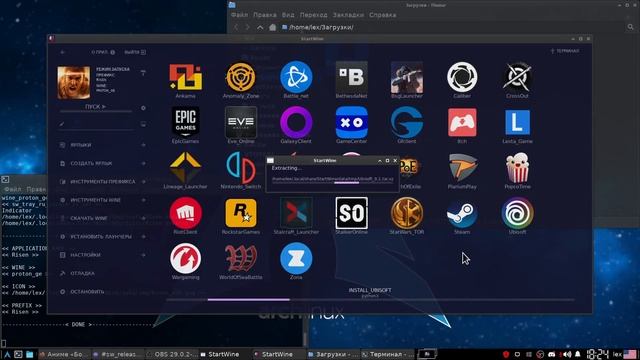The image size is (640, 360).
Task: Click ОСТАНОВИТЬ in the sidebar
Action: click(87, 292)
